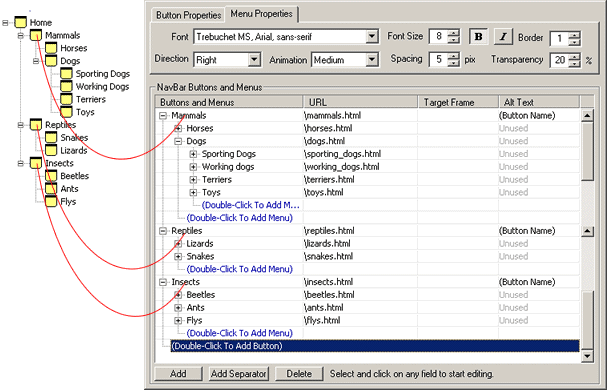
Task: Click the Insects folder icon in left tree
Action: click(36, 163)
